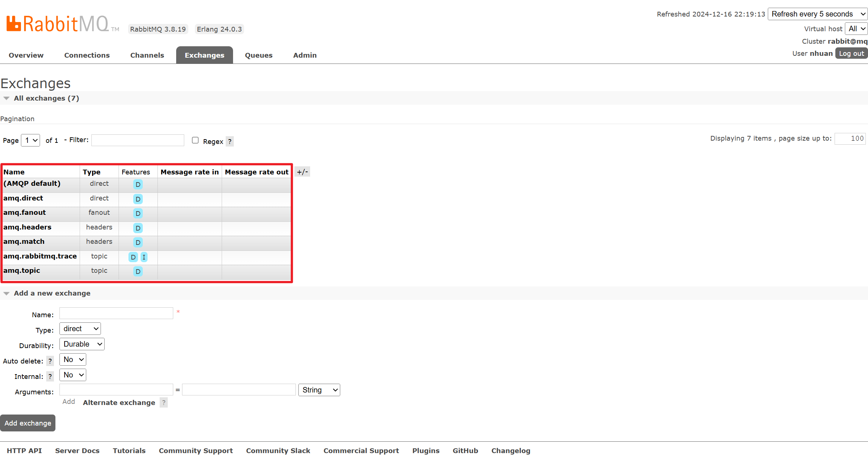Click the new exchange Name field
The height and width of the screenshot is (463, 868).
click(116, 313)
